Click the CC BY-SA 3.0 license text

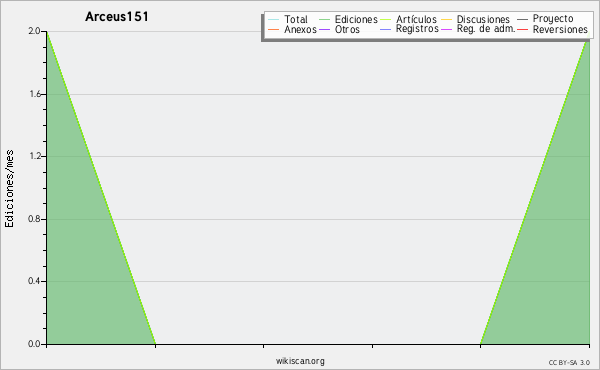click(569, 362)
